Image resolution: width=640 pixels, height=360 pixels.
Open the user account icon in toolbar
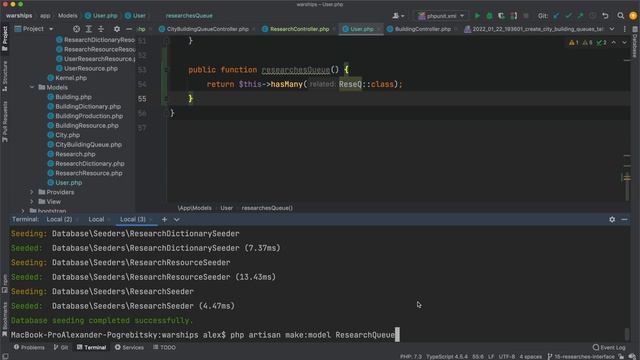pyautogui.click(x=398, y=16)
